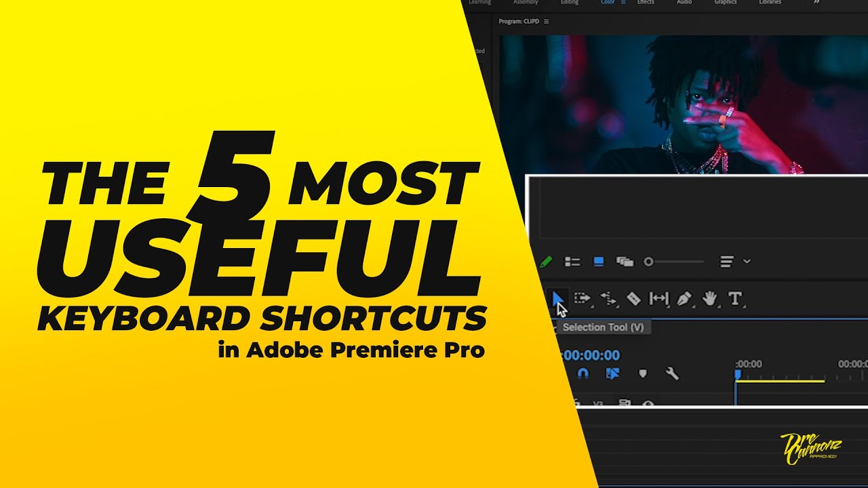This screenshot has width=868, height=488.
Task: Click the Program monitor video preview
Action: [x=684, y=104]
